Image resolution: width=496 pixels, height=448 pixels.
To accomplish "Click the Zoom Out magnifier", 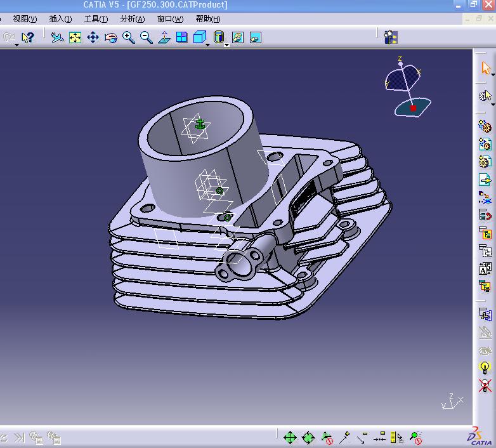I will [147, 37].
